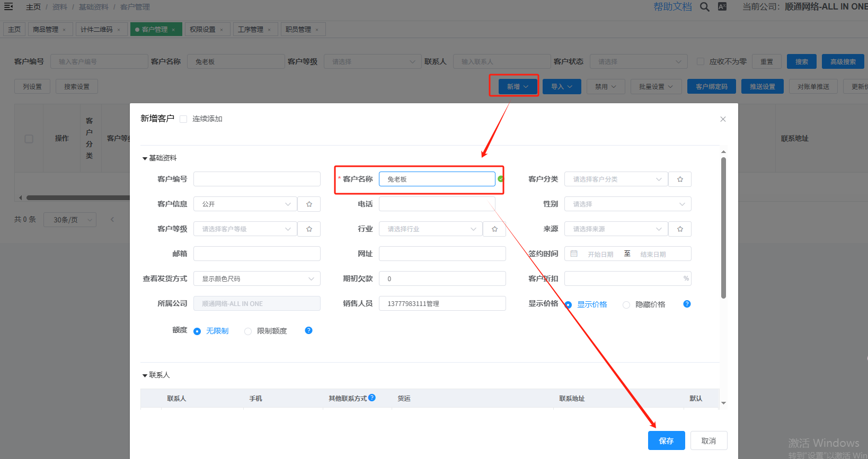Open the 权限设置 tab
This screenshot has width=868, height=459.
point(202,30)
